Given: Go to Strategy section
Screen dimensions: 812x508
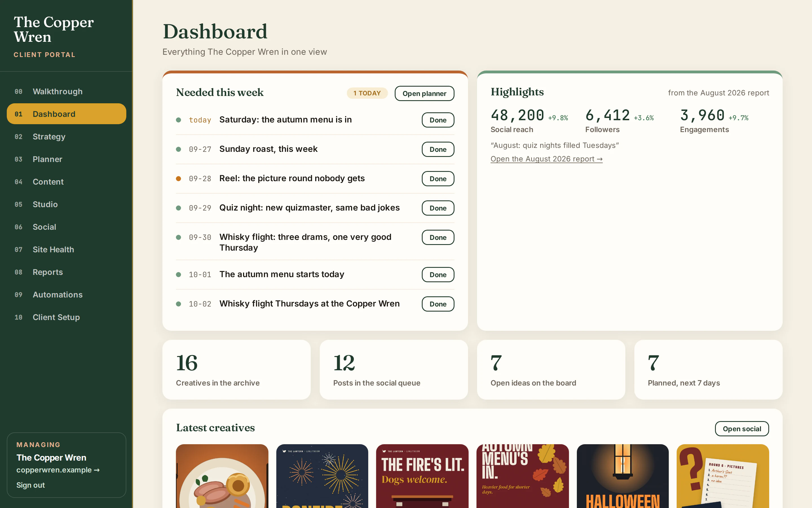Looking at the screenshot, I should (67, 136).
